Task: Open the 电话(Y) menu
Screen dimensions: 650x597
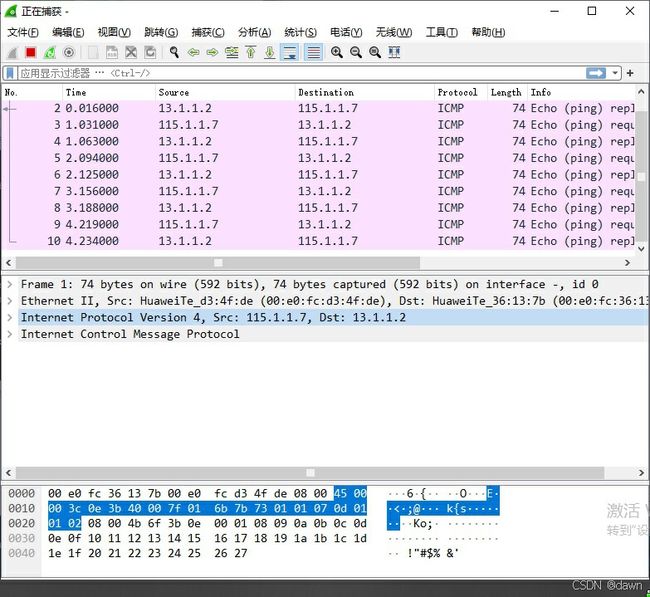Action: click(346, 32)
